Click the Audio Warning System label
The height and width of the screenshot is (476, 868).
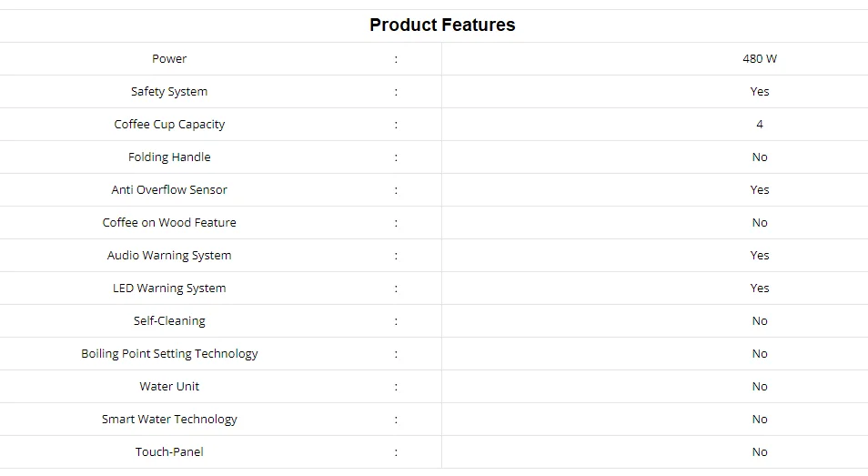coord(169,256)
